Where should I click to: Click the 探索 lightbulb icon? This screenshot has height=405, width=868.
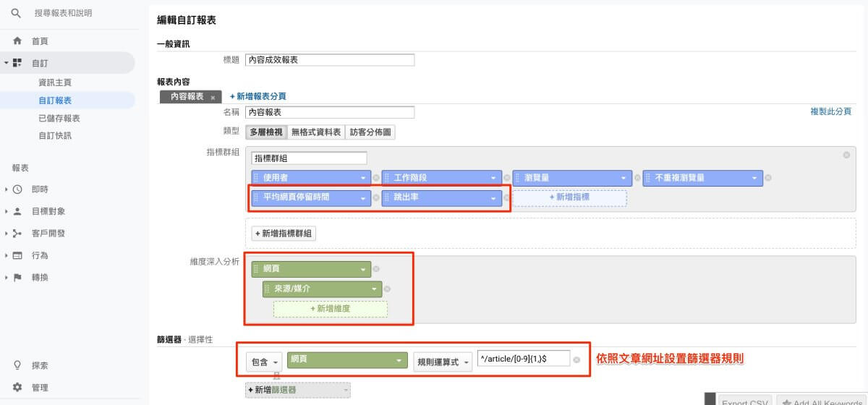coord(17,365)
